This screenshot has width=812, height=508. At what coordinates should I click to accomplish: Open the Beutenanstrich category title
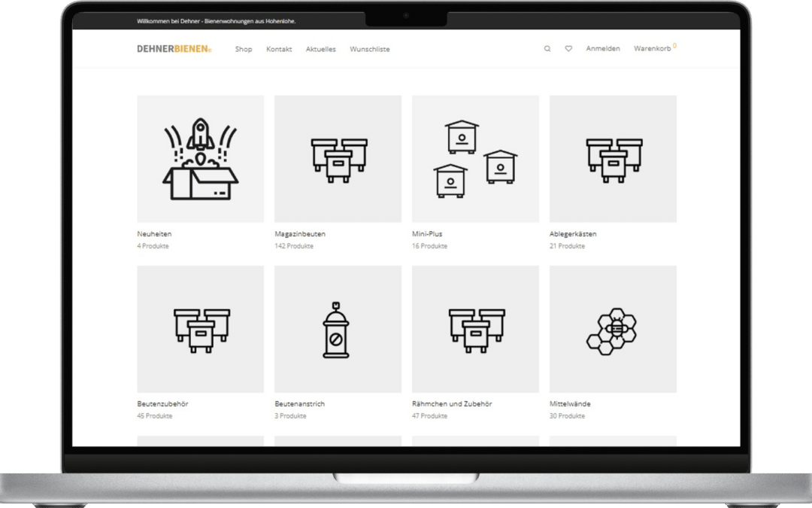pos(300,404)
